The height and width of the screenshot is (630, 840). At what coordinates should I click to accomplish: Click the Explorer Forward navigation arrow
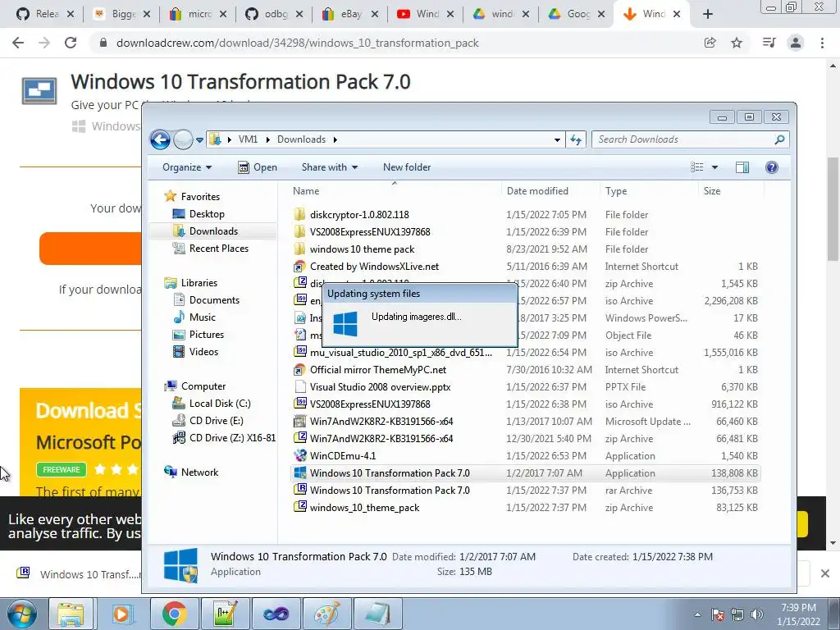183,139
